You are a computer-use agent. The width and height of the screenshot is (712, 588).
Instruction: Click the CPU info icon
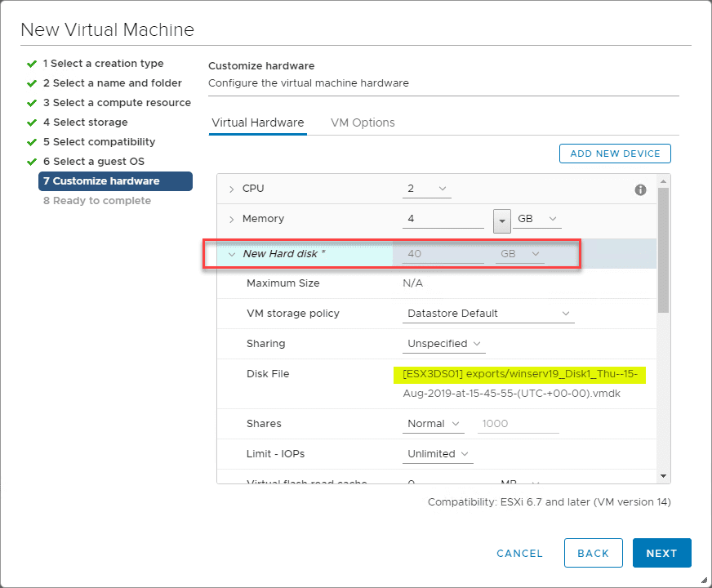641,189
